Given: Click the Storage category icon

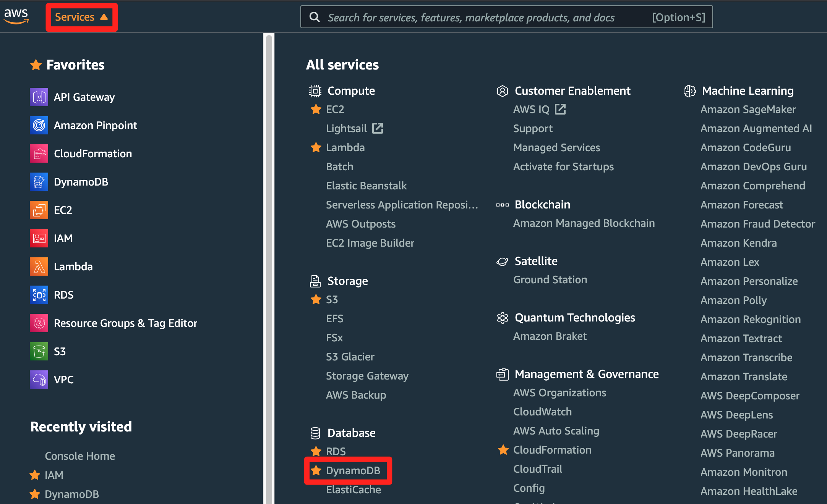Looking at the screenshot, I should 315,281.
